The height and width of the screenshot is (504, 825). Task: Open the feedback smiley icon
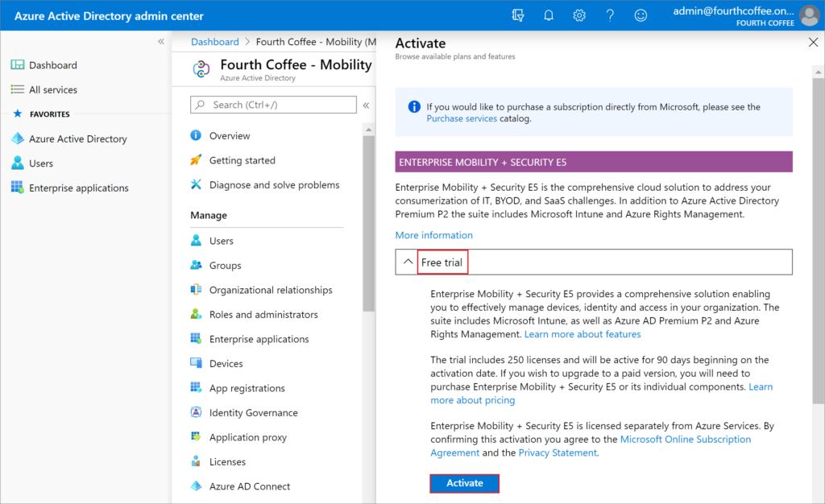(641, 15)
